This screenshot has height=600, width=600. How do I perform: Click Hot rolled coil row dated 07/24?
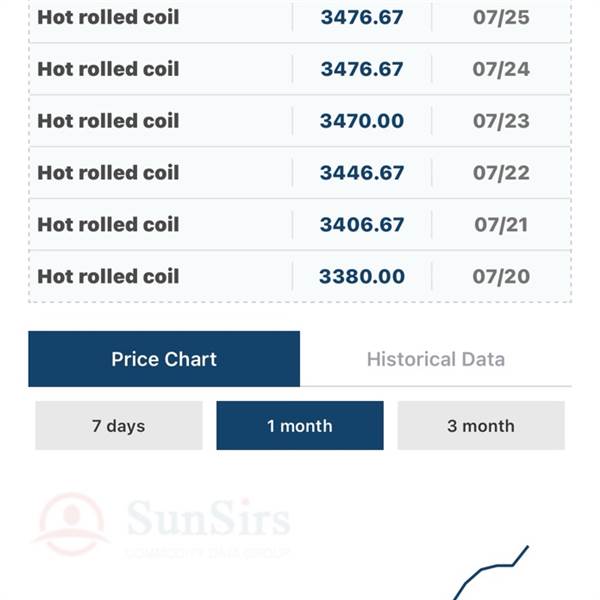[x=300, y=69]
